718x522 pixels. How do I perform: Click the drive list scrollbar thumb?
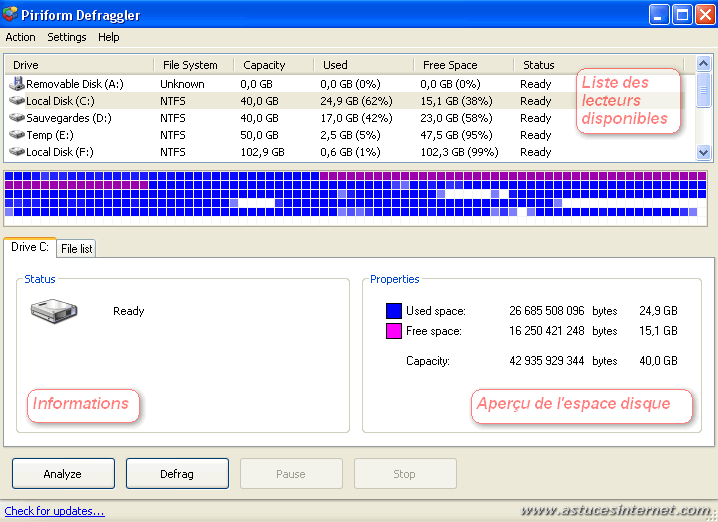[703, 90]
